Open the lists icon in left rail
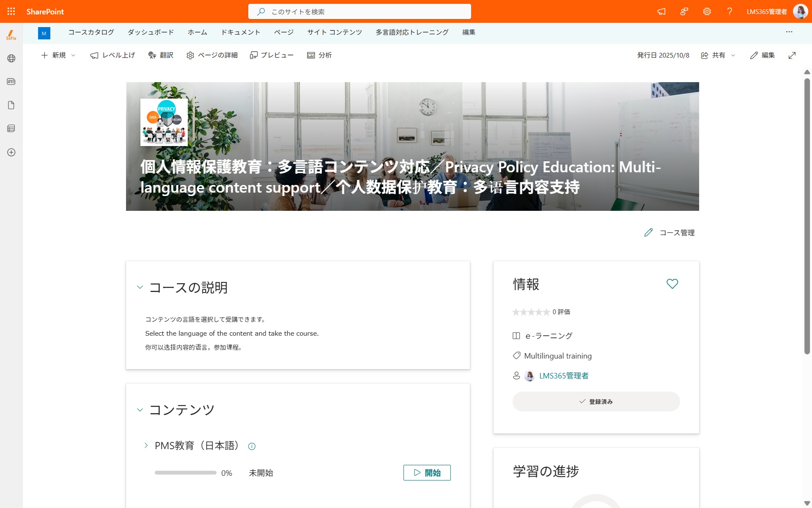 tap(11, 128)
